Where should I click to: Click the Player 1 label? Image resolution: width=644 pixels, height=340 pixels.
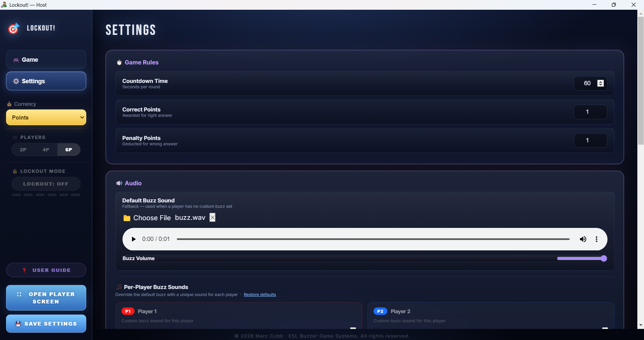click(147, 311)
